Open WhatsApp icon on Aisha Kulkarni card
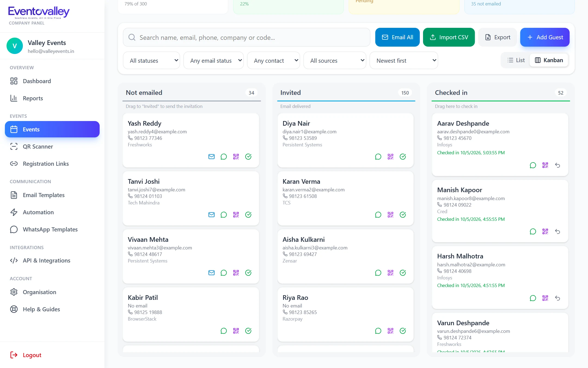588x368 pixels. click(378, 273)
